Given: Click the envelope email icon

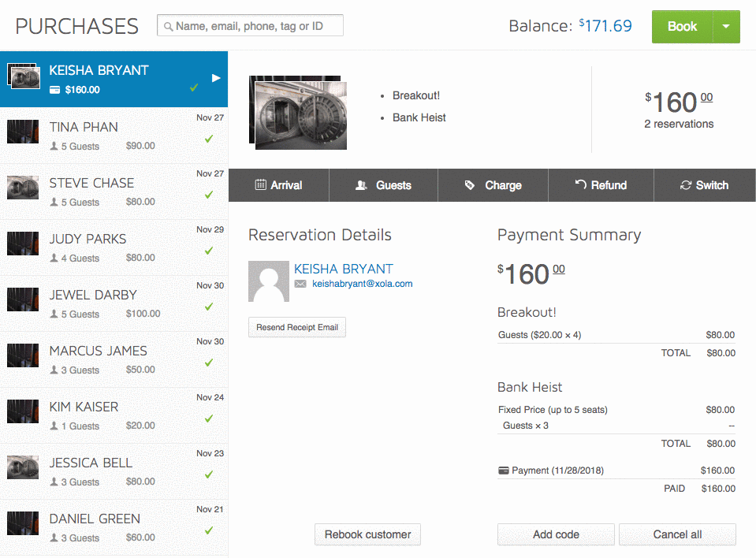Looking at the screenshot, I should [300, 284].
